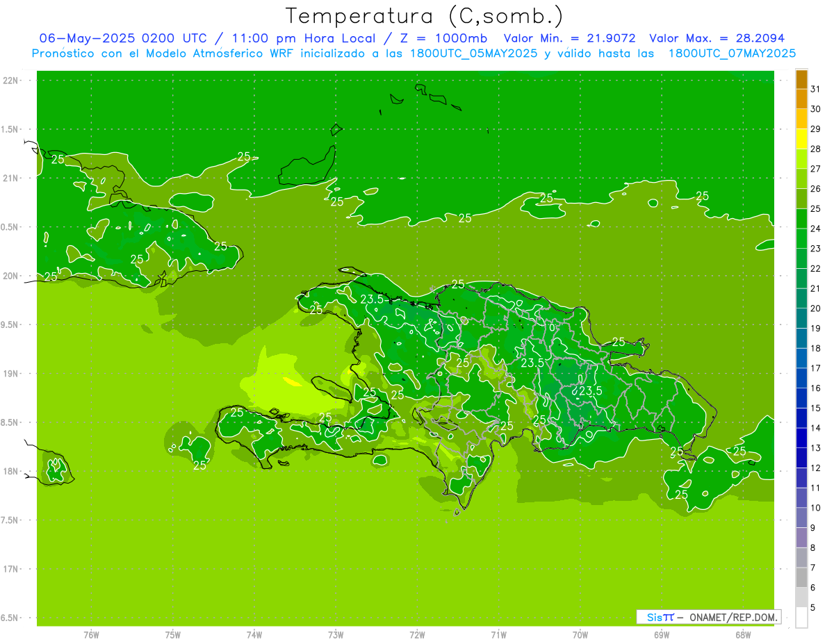Click the color bar label '25'
Screen dimensions: 834x644
point(816,208)
